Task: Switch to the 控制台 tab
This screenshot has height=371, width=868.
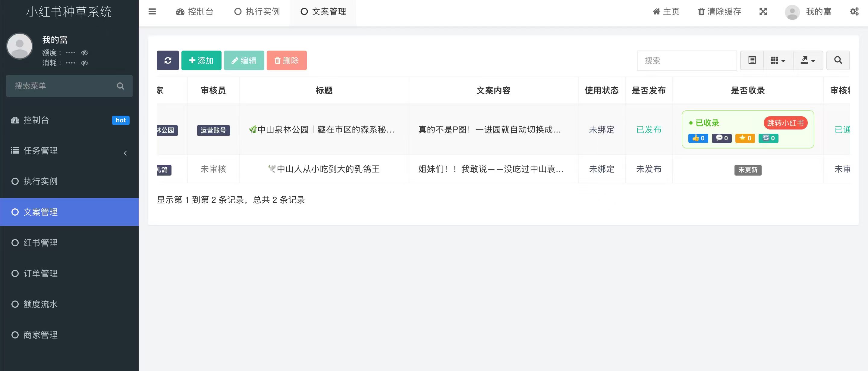Action: click(195, 11)
